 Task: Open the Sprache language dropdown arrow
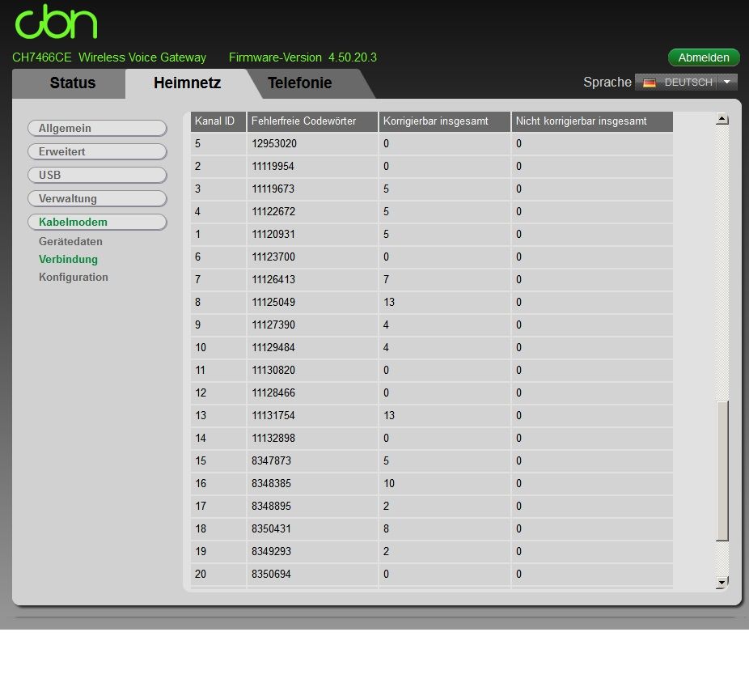(x=727, y=83)
